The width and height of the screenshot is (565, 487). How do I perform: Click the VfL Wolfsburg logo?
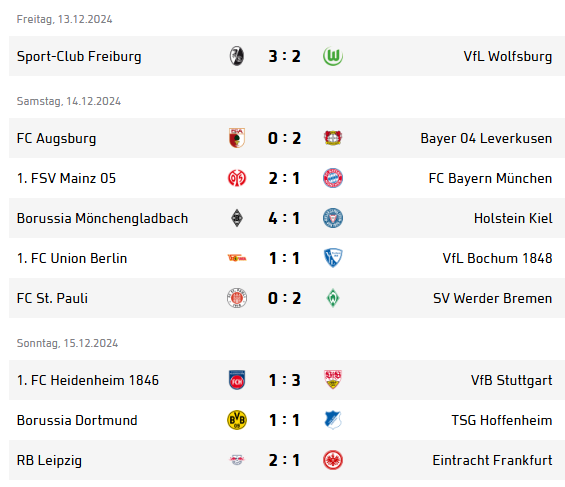click(x=333, y=56)
